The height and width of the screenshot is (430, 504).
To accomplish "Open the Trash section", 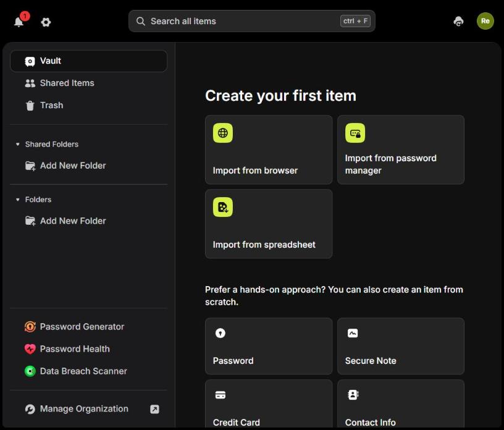I will point(89,105).
